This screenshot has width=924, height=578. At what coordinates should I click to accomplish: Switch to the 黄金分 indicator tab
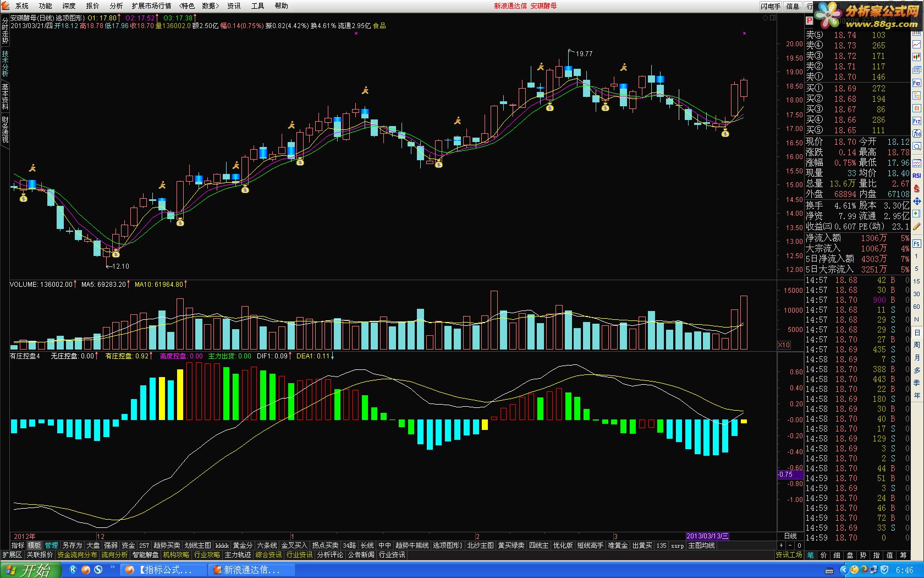pyautogui.click(x=243, y=546)
